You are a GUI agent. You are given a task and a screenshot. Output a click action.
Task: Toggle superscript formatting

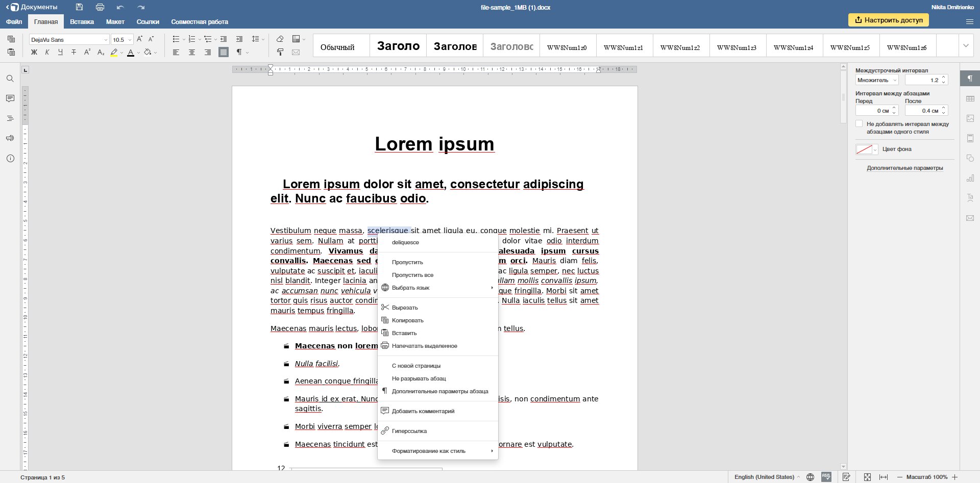(x=87, y=52)
